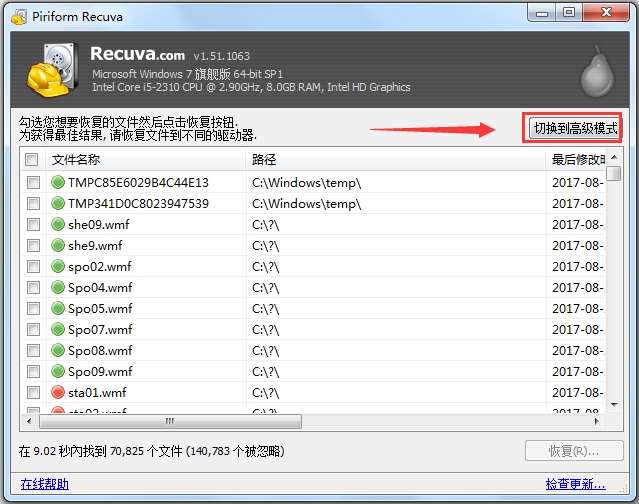639x504 pixels.
Task: Select the she9.wmf checkbox
Action: 33,245
